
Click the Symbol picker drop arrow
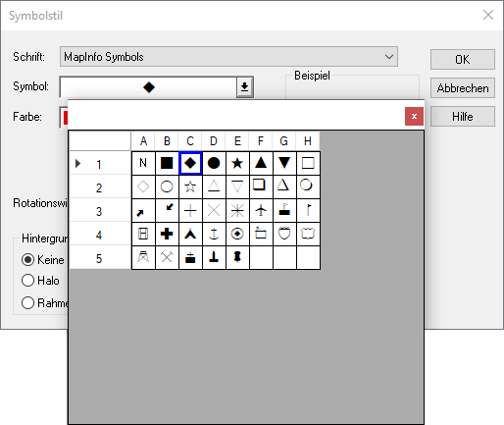(244, 87)
